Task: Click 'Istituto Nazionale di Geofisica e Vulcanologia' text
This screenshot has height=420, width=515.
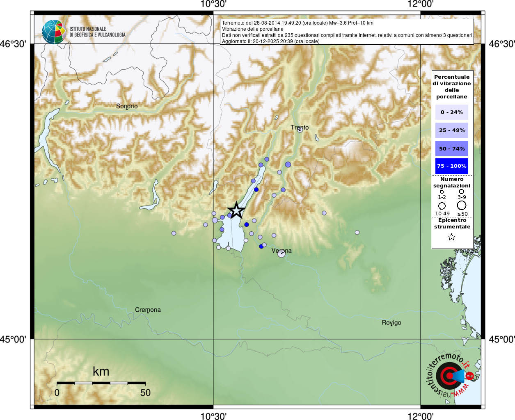Action: click(x=97, y=32)
